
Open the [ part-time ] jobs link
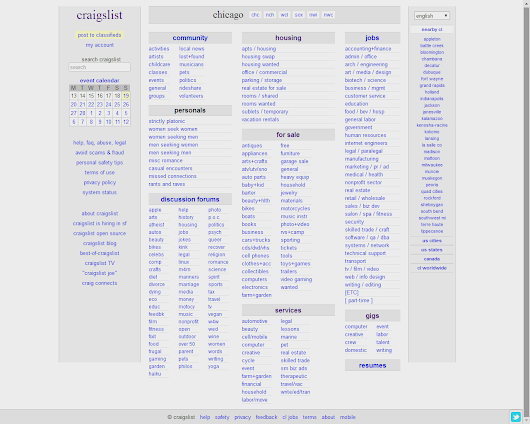click(359, 301)
